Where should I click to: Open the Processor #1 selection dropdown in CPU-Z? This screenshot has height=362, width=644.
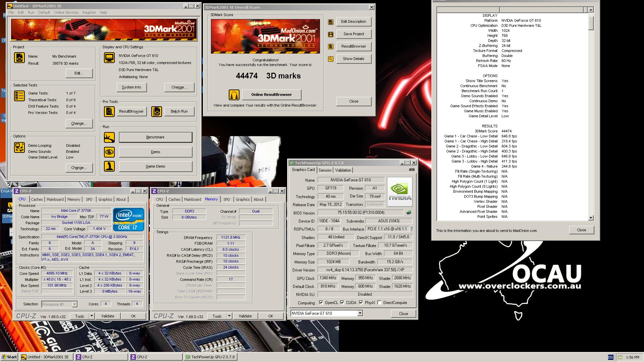pyautogui.click(x=74, y=304)
